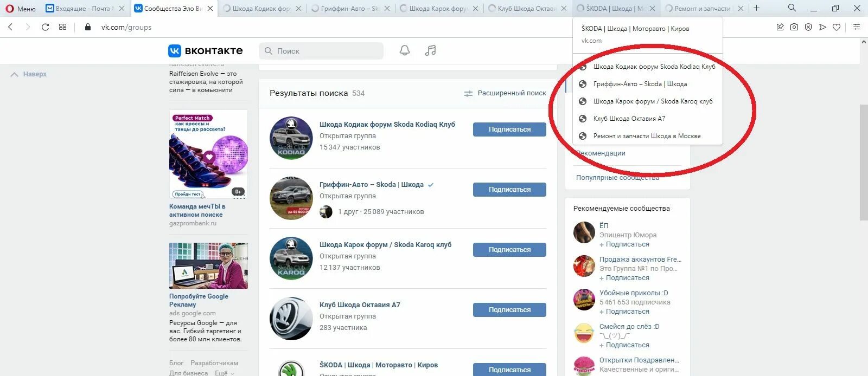Subscribe to Убойные приколы :D community
868x376 pixels.
click(624, 312)
